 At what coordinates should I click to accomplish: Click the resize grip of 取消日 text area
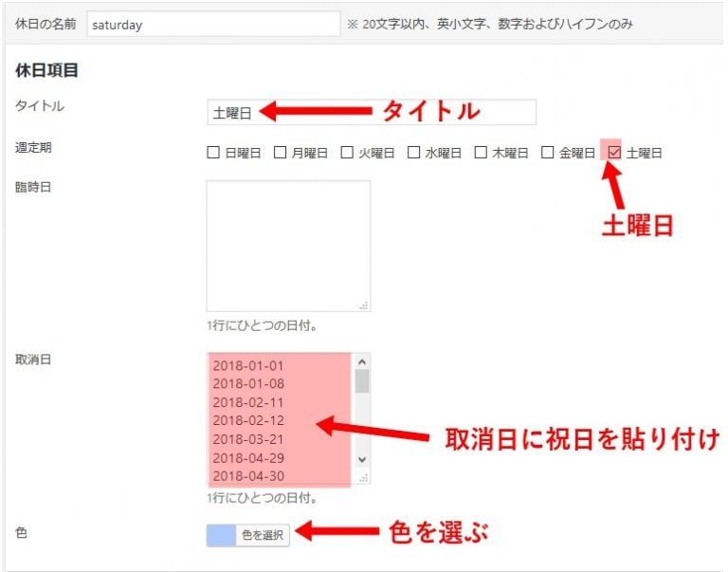click(x=363, y=477)
